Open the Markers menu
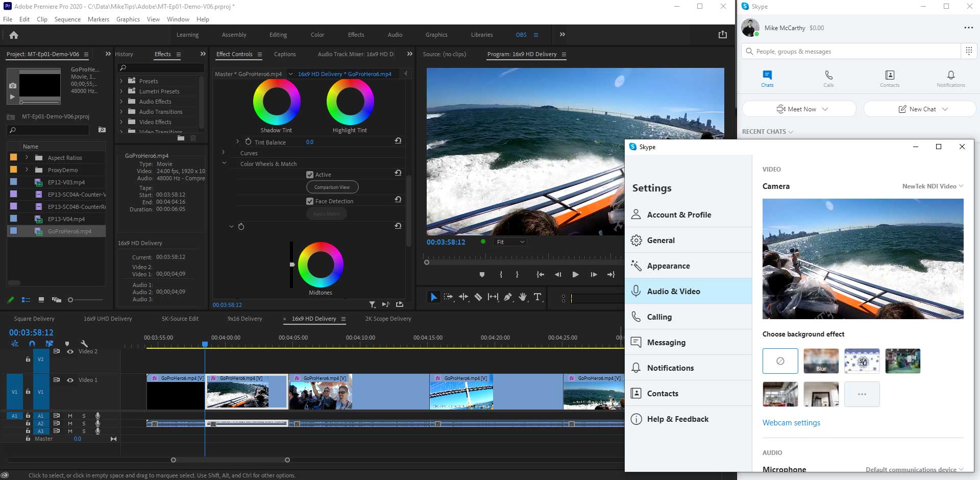 pos(99,19)
